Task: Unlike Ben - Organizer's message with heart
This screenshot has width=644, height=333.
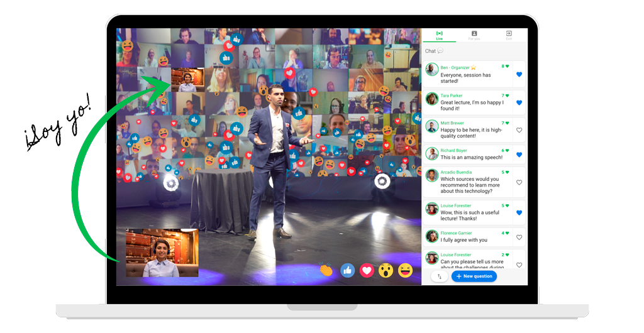Action: coord(519,75)
